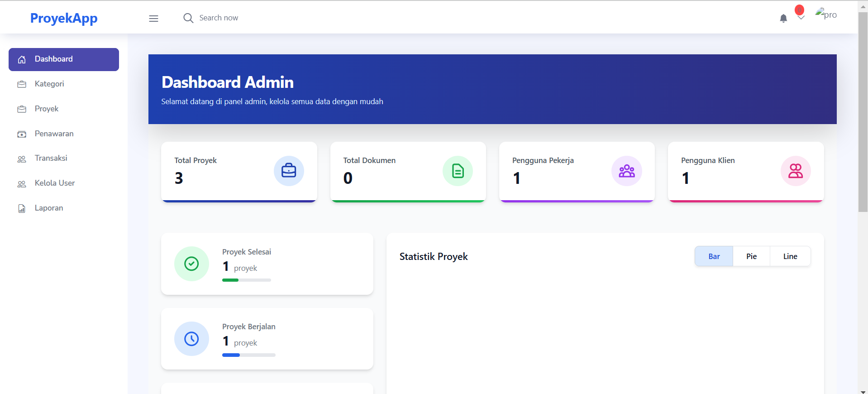Click the Total Proyek briefcase icon
Viewport: 868px width, 394px height.
pyautogui.click(x=288, y=171)
